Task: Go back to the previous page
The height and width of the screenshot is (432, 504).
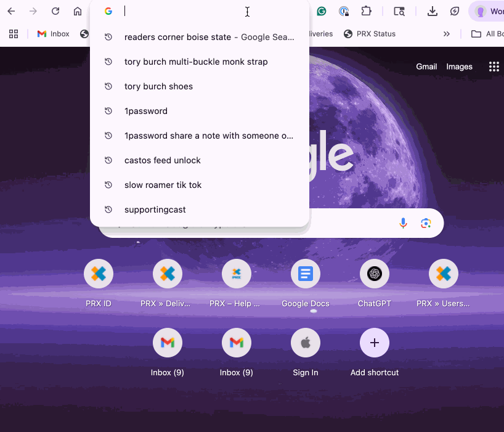Action: pos(11,11)
